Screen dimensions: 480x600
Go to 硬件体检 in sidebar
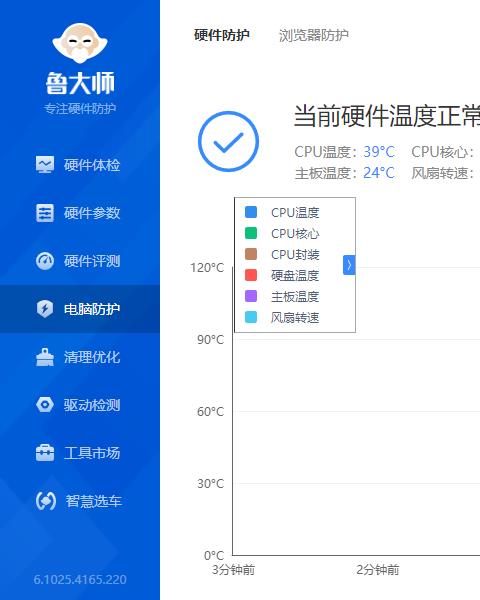pyautogui.click(x=92, y=165)
